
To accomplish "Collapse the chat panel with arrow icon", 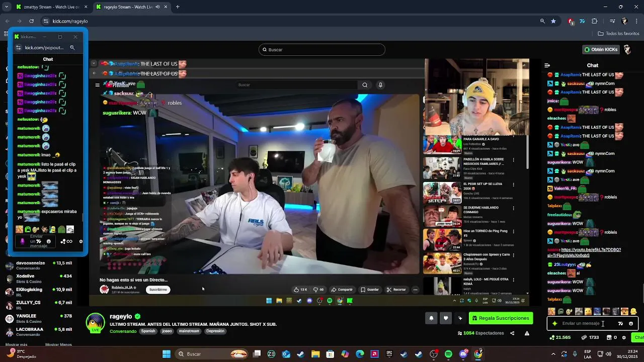I will pyautogui.click(x=547, y=65).
